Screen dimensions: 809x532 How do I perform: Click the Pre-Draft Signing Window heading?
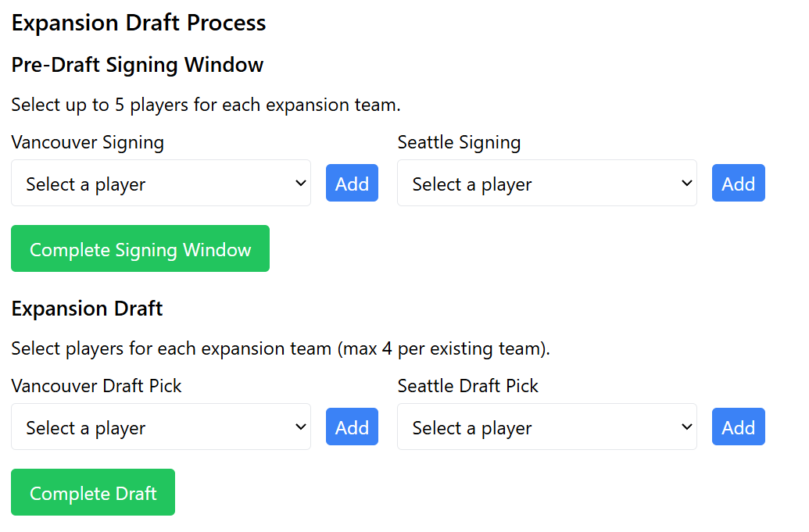click(138, 65)
